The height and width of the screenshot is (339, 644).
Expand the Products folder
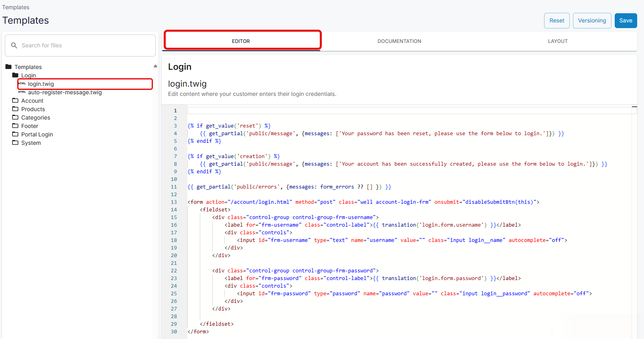tap(33, 109)
